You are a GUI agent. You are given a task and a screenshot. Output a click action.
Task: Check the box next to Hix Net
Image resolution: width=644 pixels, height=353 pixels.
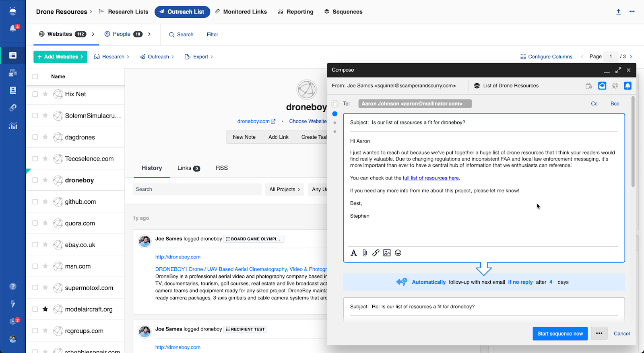[35, 94]
